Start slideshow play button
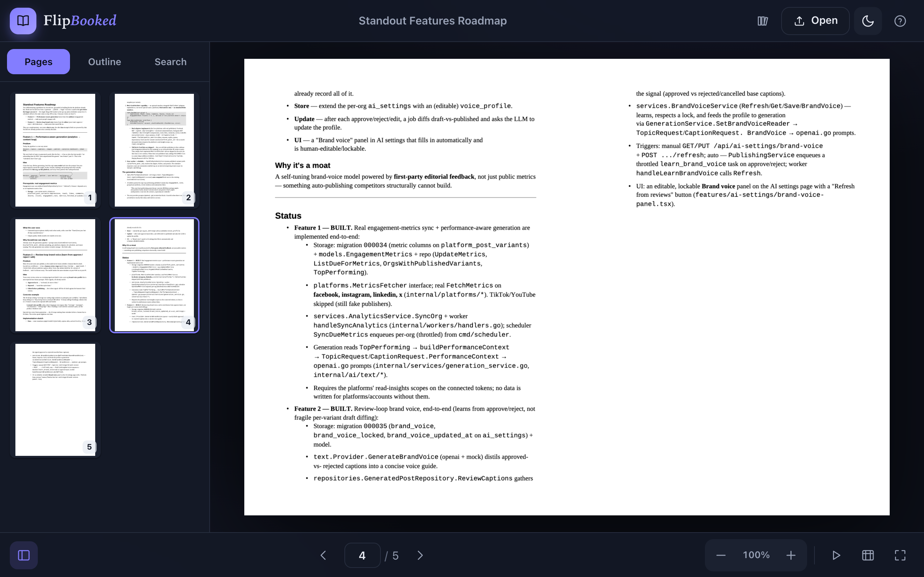Screen dimensions: 924x577 pyautogui.click(x=836, y=555)
